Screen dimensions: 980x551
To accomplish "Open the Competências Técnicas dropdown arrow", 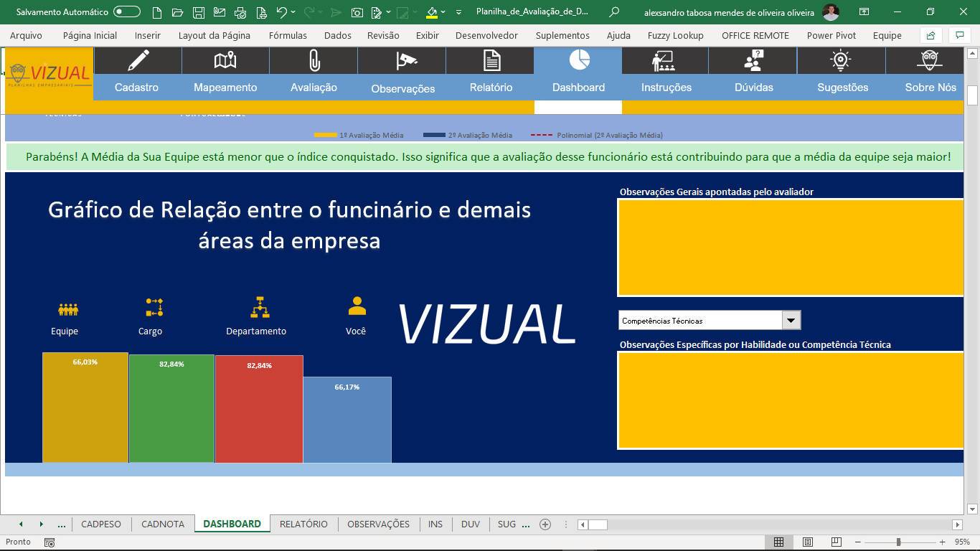I will click(791, 320).
